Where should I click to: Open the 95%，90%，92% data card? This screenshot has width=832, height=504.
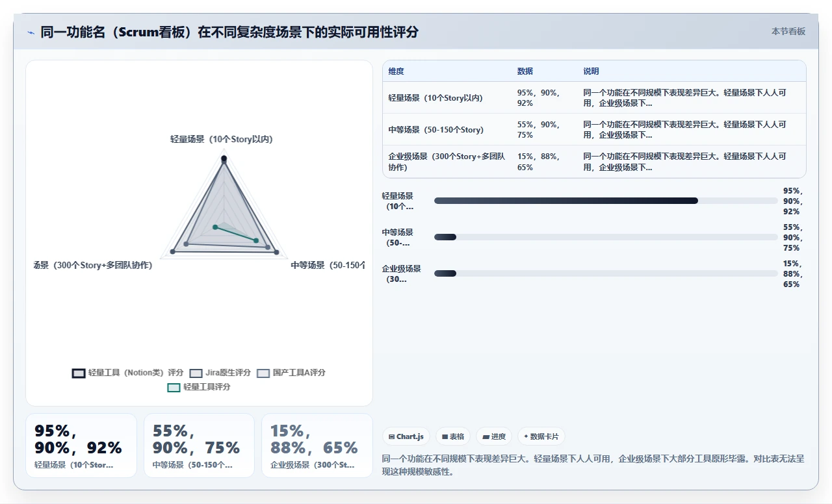click(81, 446)
